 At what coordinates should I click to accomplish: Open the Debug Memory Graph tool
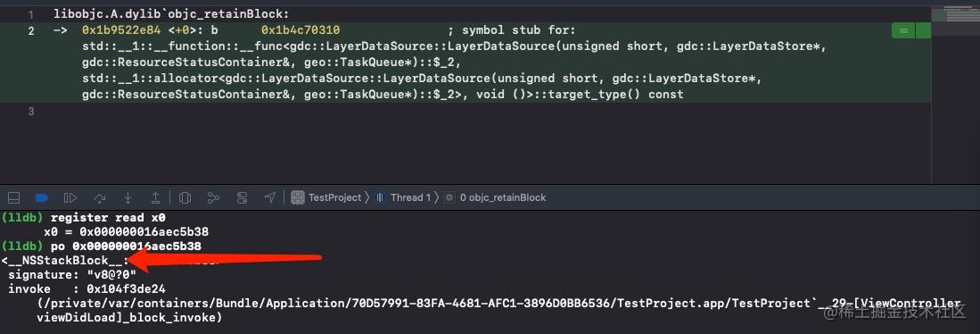pyautogui.click(x=213, y=197)
